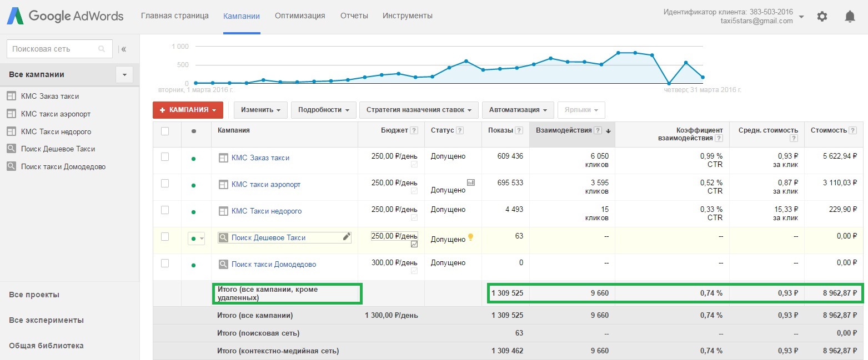Screen dimensions: 868x360
Task: Collapse sidebar with double-chevron icon
Action: click(x=123, y=49)
